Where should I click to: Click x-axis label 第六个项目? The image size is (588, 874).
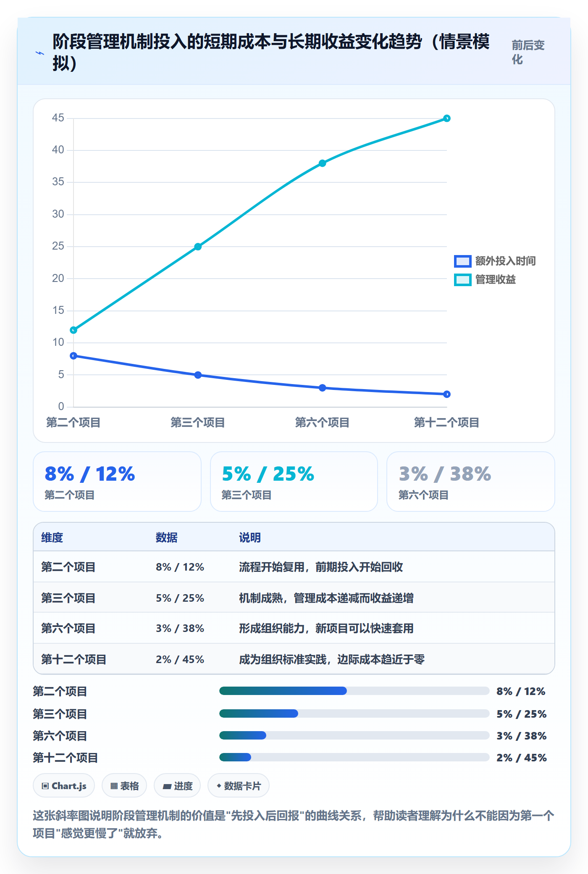[x=322, y=422]
